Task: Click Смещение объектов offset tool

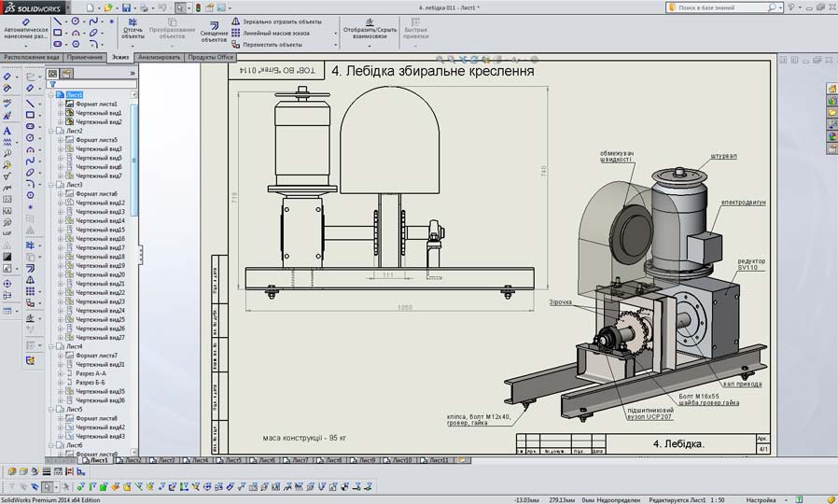Action: pos(214,32)
